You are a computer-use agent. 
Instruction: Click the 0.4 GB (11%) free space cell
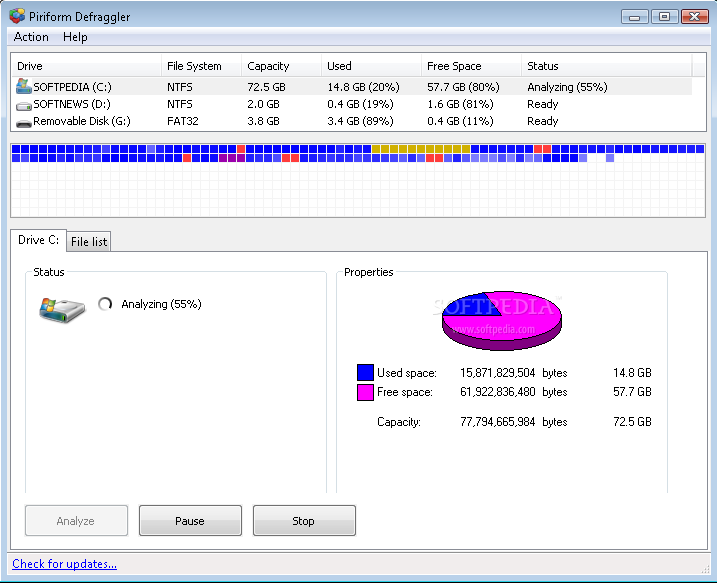coord(460,121)
